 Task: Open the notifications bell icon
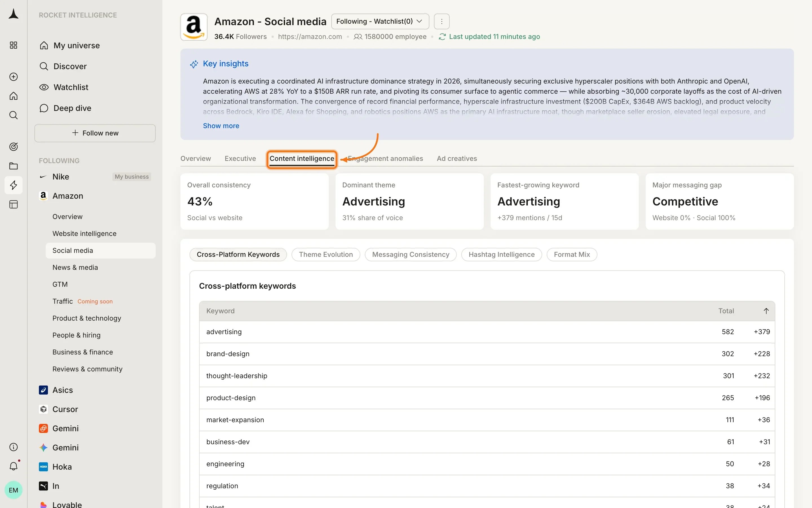pos(14,466)
